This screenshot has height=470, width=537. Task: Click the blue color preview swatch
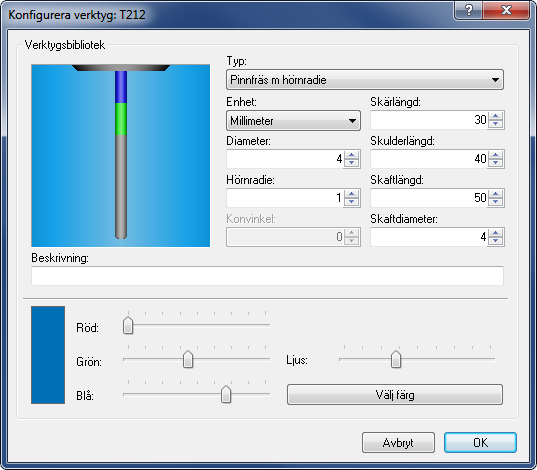[x=48, y=355]
